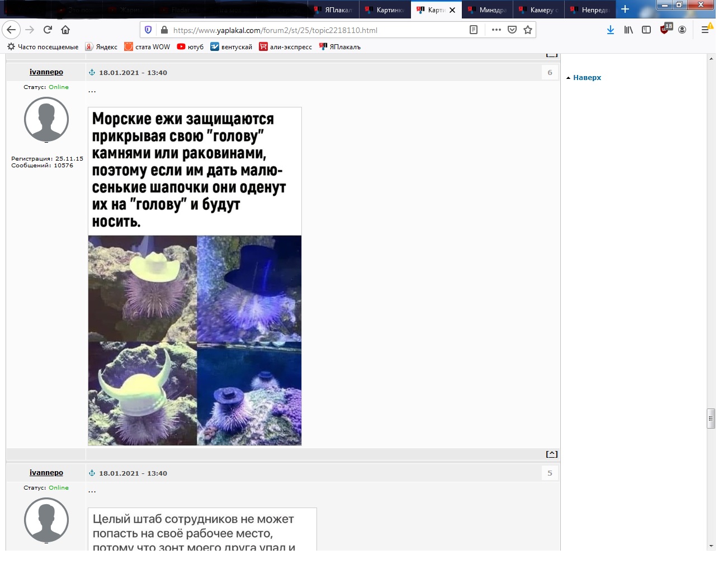728x573 pixels.
Task: Click the anchor icon of post 5
Action: 92,473
